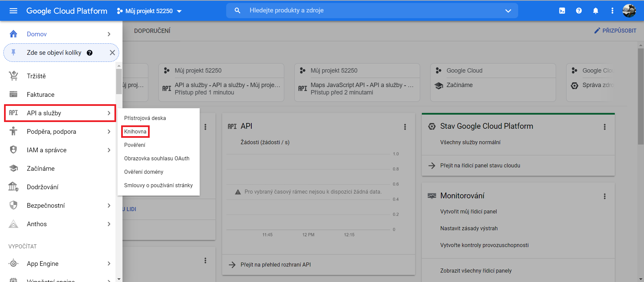Expand the Anthos submenu
Image resolution: width=644 pixels, height=282 pixels.
109,224
